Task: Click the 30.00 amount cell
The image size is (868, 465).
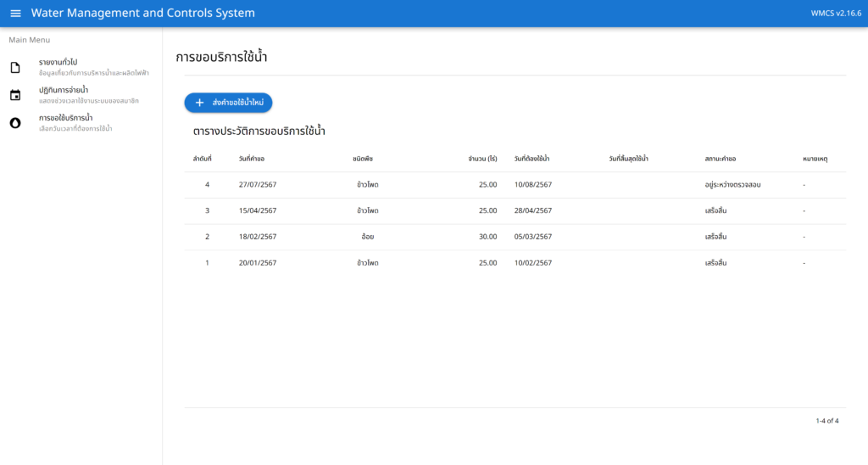Action: [x=487, y=237]
